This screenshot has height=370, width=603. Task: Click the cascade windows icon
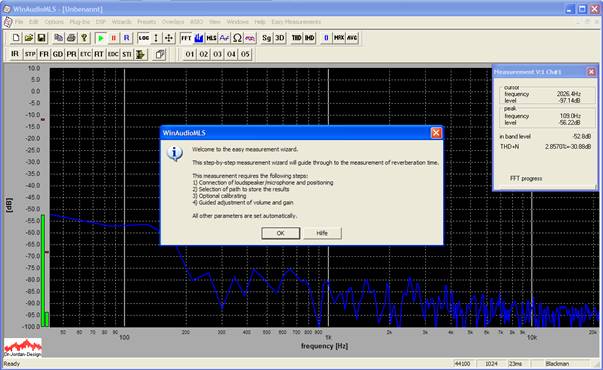(x=160, y=54)
